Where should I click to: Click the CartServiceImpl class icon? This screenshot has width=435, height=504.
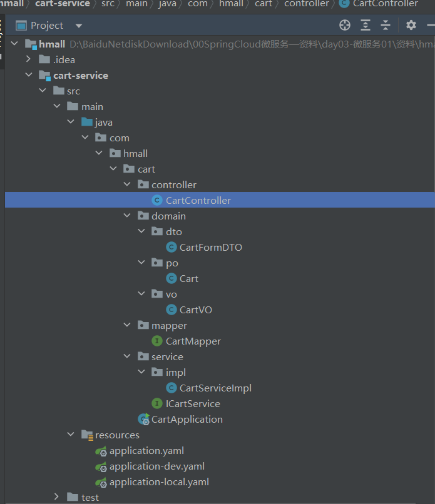click(171, 388)
